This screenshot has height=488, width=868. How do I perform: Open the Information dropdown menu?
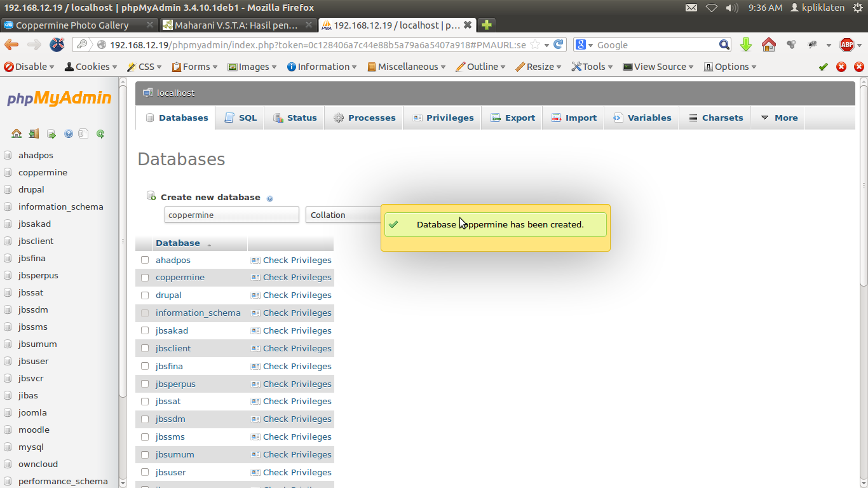pos(322,67)
